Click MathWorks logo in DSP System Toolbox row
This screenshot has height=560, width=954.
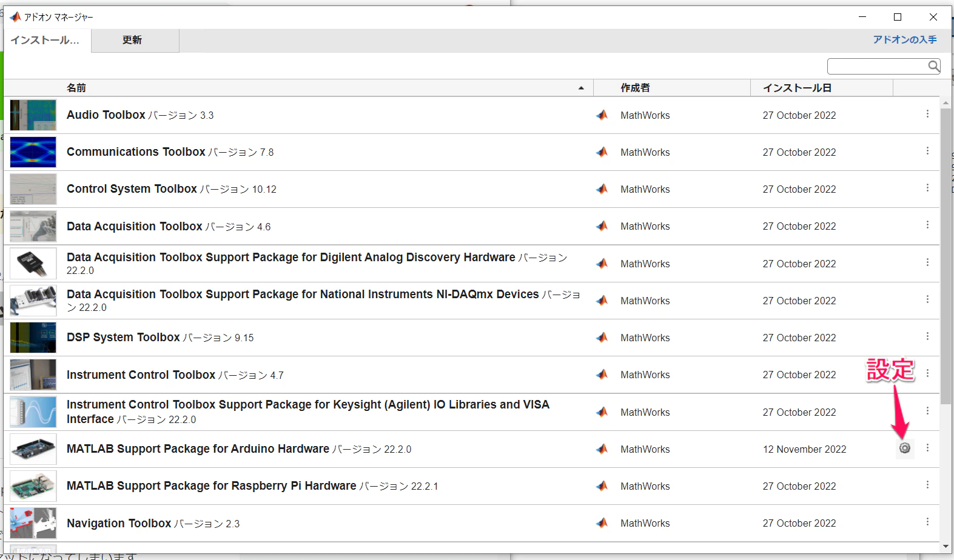click(602, 338)
